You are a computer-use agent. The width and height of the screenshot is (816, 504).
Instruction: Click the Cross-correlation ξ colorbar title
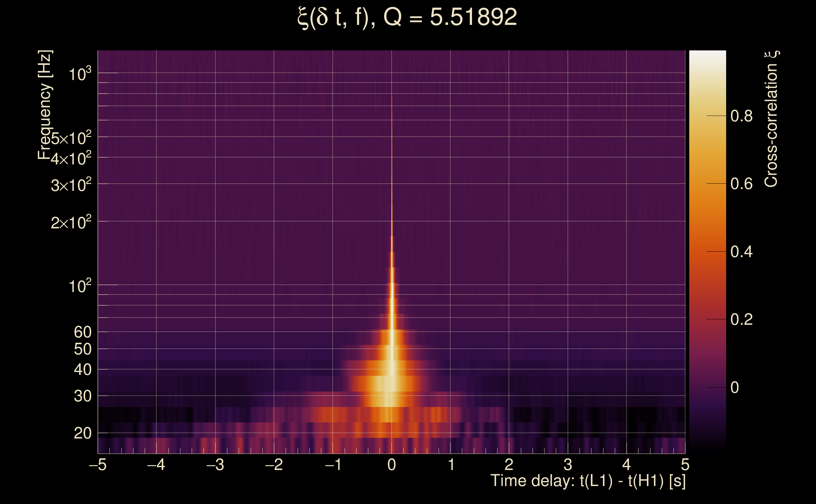tap(771, 119)
